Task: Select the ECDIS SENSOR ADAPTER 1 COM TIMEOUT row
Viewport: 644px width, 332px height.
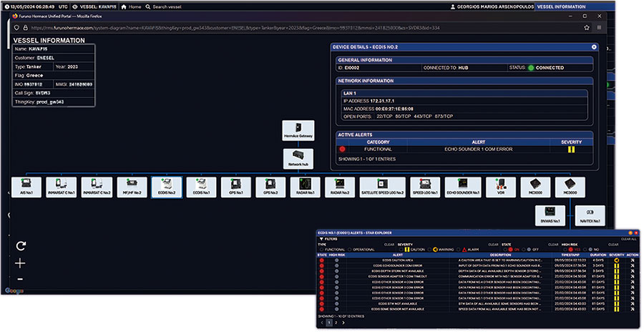Action: click(478, 276)
